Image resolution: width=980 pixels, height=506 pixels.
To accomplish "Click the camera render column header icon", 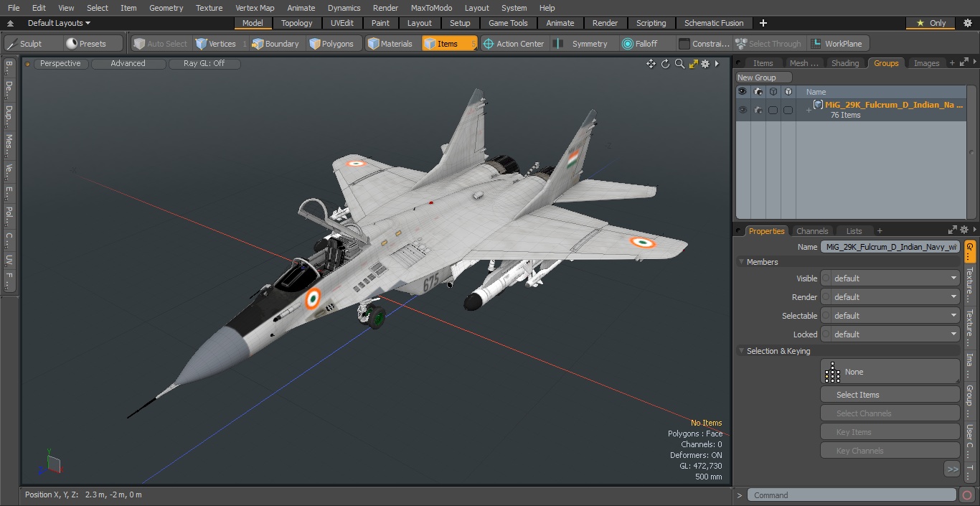I will point(758,92).
